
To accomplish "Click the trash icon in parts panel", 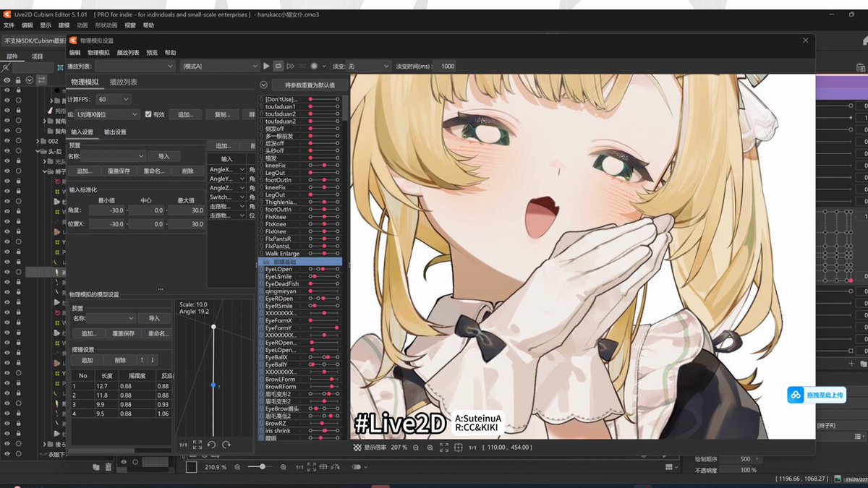I will click(x=109, y=467).
